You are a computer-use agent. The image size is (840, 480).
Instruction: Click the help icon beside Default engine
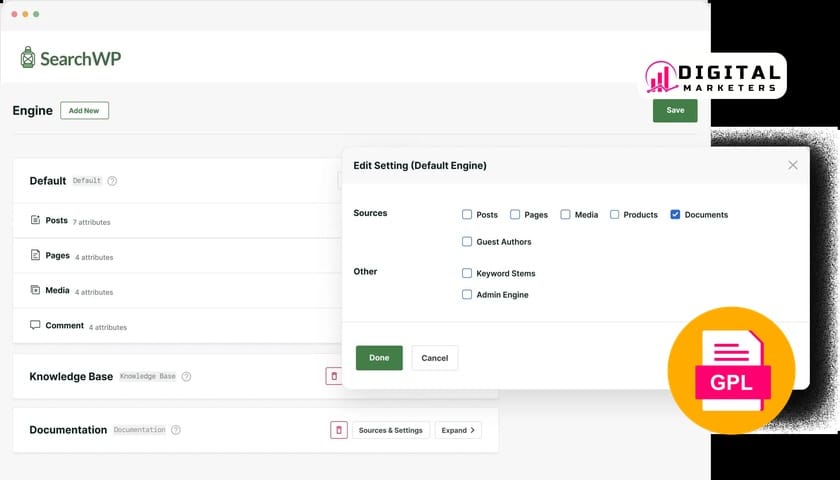(x=112, y=181)
